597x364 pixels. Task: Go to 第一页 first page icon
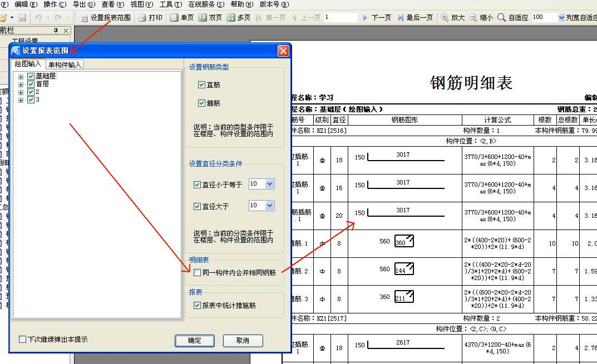point(259,17)
